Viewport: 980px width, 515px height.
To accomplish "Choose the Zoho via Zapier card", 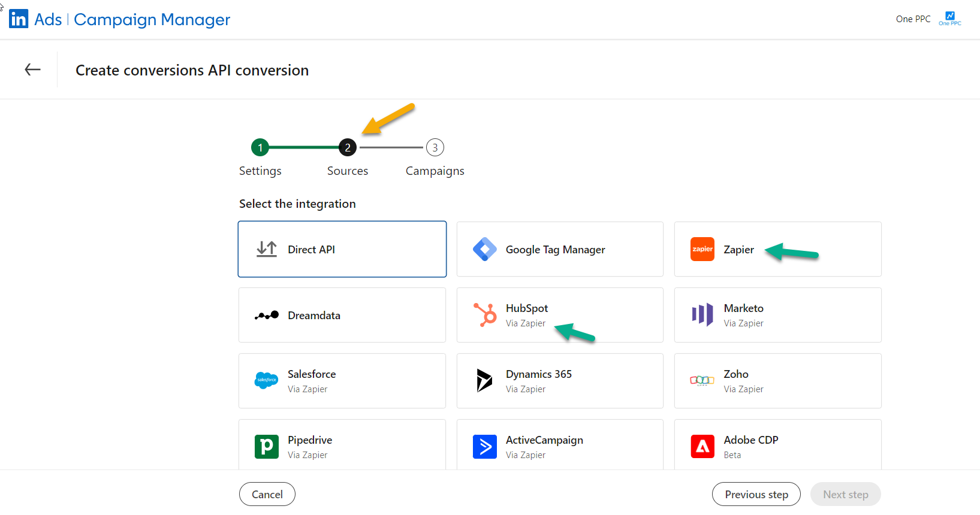I will click(778, 381).
